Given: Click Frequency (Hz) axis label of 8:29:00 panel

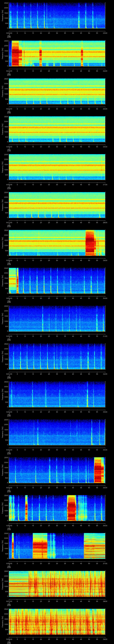Looking at the screenshot, I should (3, 280).
